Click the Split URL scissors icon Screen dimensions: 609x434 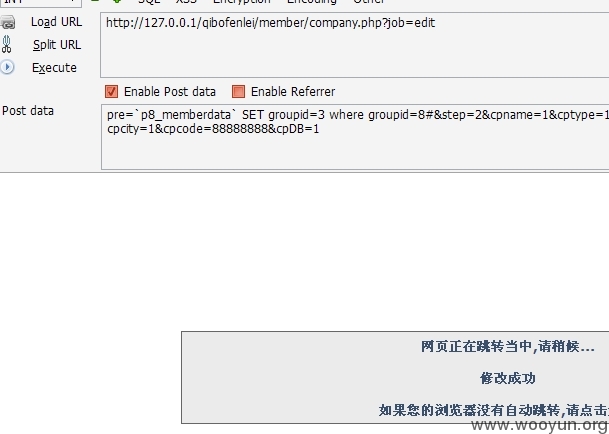pos(7,44)
